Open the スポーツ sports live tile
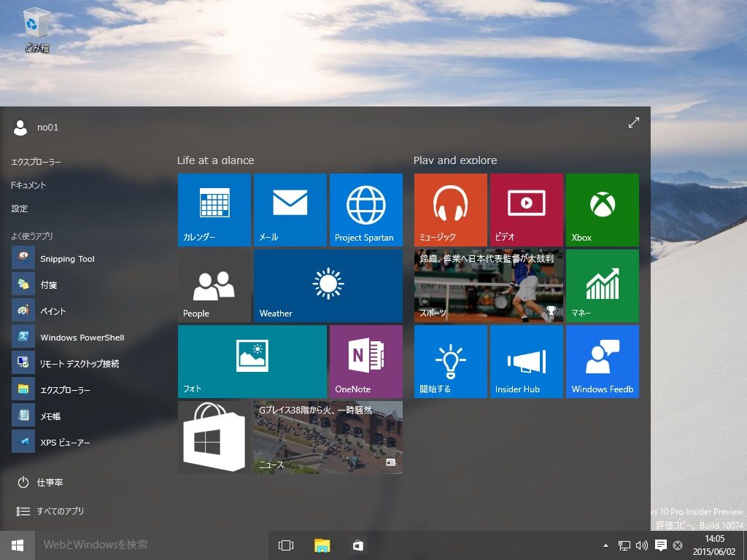 (489, 286)
